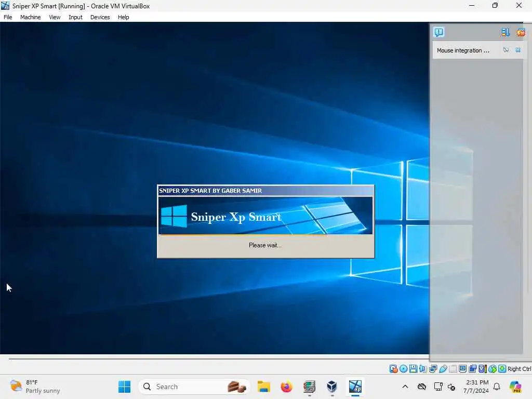Click the VirtualBox window title bar icon
The height and width of the screenshot is (399, 532).
(x=5, y=6)
